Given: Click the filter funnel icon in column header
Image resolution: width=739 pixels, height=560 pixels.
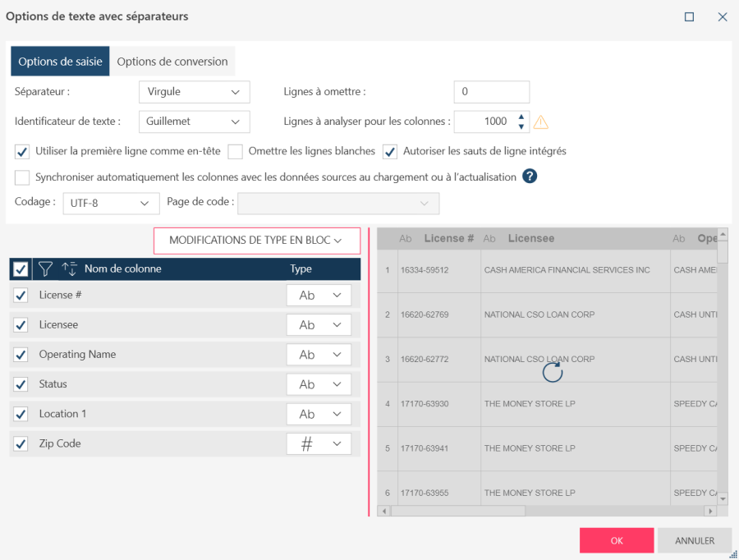Looking at the screenshot, I should tap(46, 269).
